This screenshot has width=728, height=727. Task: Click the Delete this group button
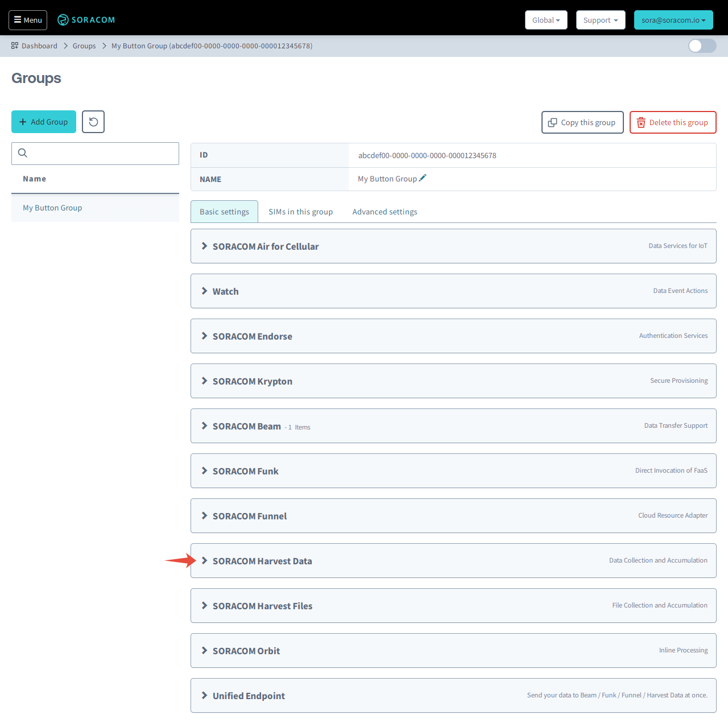coord(673,122)
